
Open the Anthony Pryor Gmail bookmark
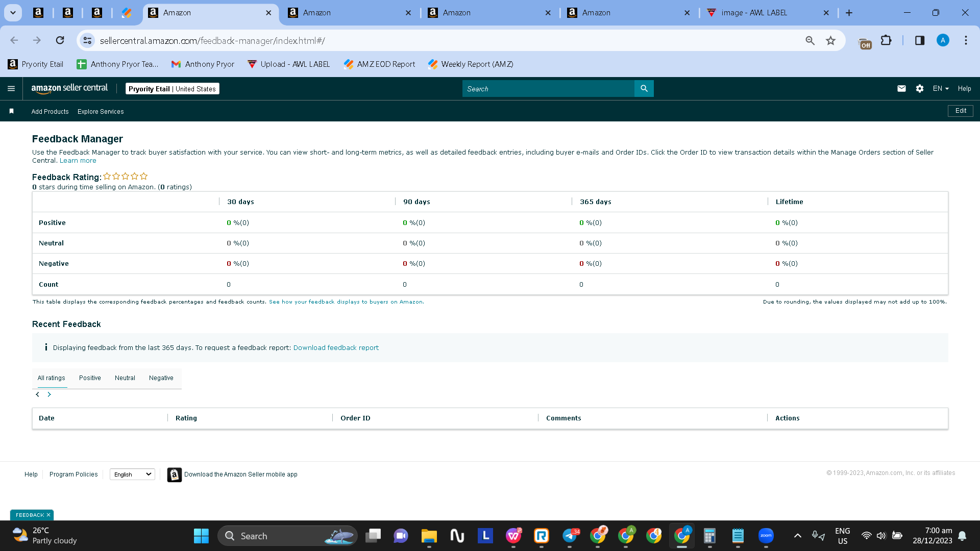[203, 64]
